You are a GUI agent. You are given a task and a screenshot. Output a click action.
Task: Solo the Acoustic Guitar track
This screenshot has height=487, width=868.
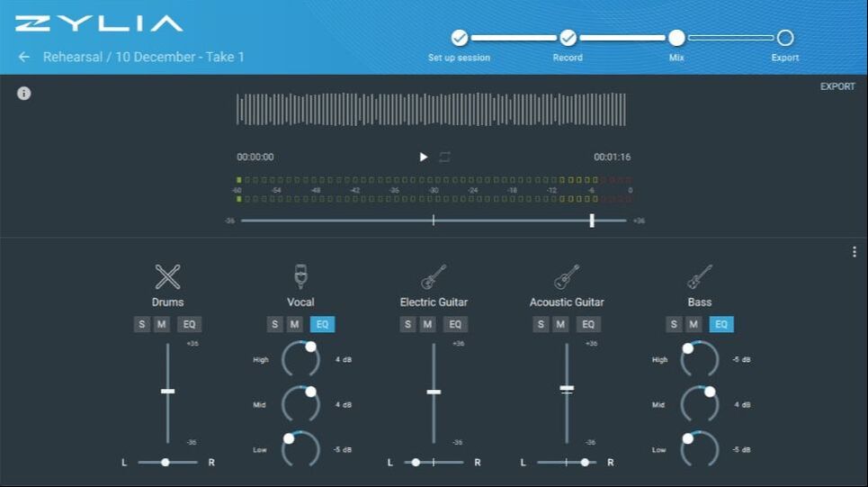coord(541,324)
